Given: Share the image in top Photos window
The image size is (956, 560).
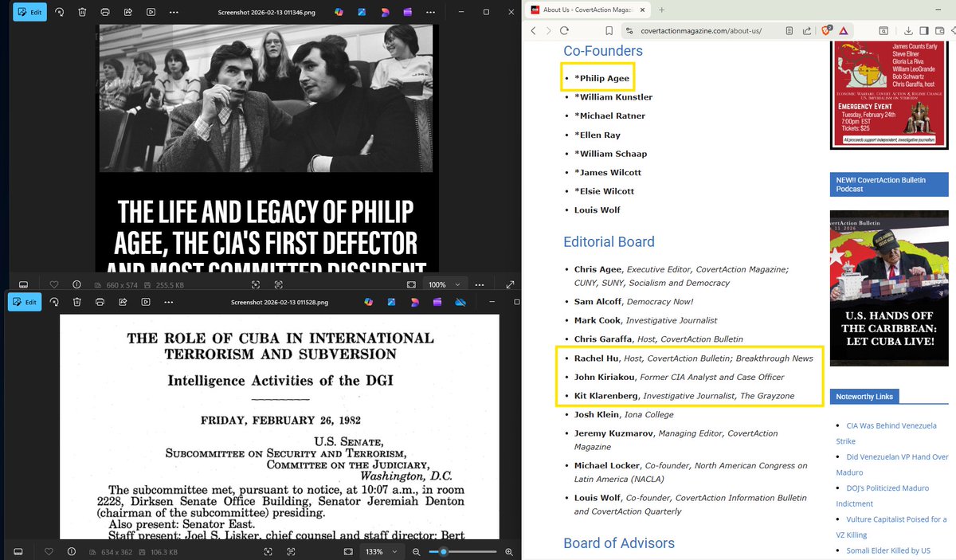Looking at the screenshot, I should coord(128,12).
